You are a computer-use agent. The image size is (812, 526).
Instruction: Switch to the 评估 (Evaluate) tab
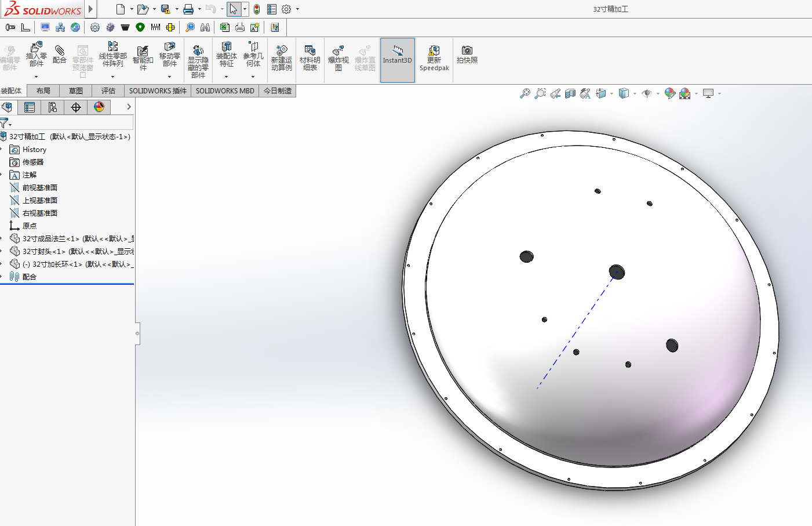[x=108, y=91]
